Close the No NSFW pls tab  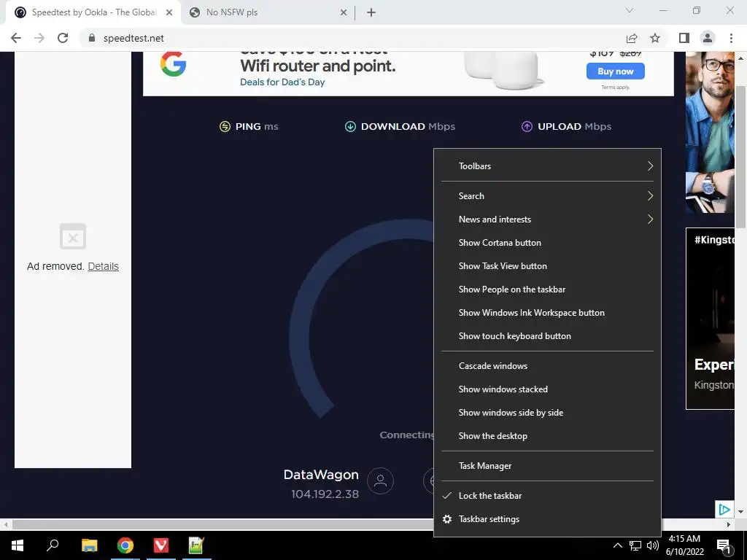[344, 12]
